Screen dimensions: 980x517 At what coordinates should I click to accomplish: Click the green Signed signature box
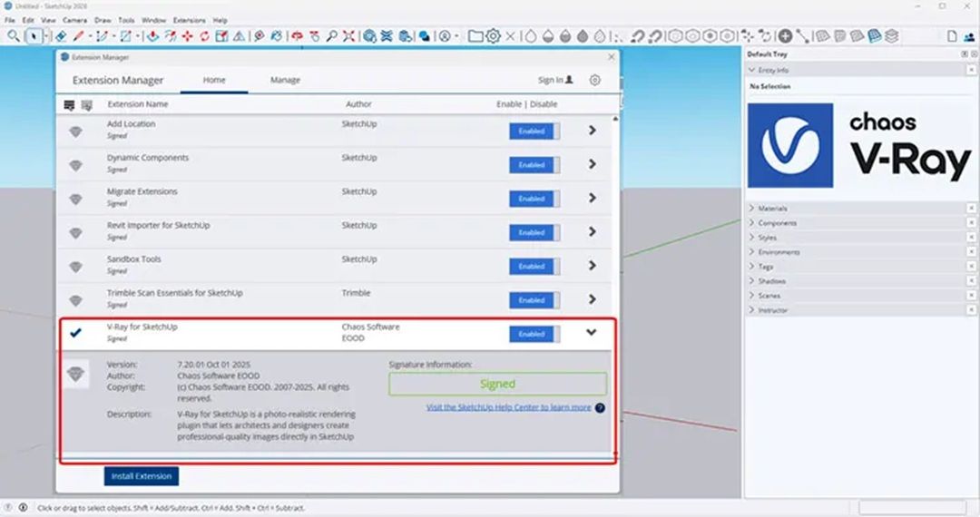click(x=497, y=384)
